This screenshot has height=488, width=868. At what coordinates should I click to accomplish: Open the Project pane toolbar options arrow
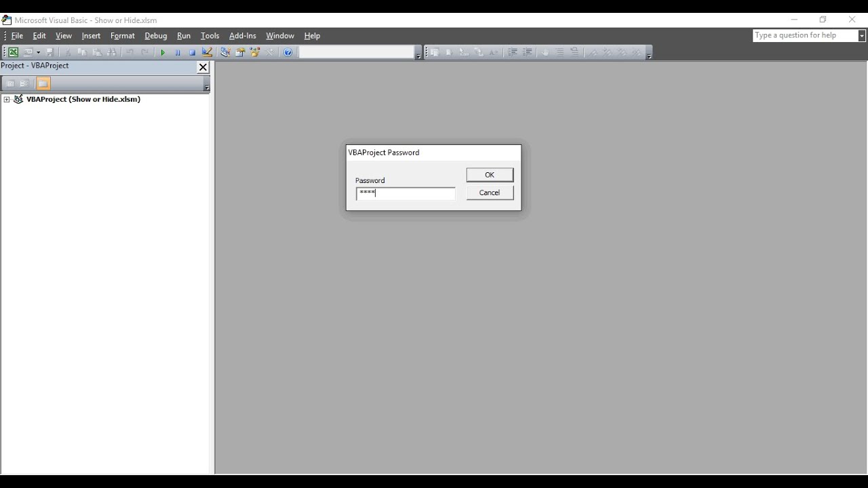207,85
